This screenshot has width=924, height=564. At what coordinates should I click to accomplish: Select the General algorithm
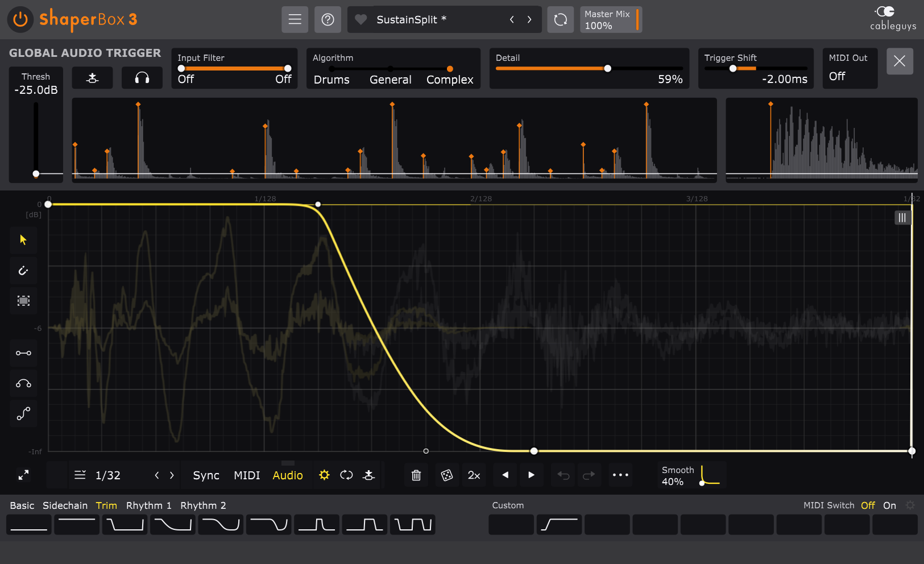coord(390,80)
